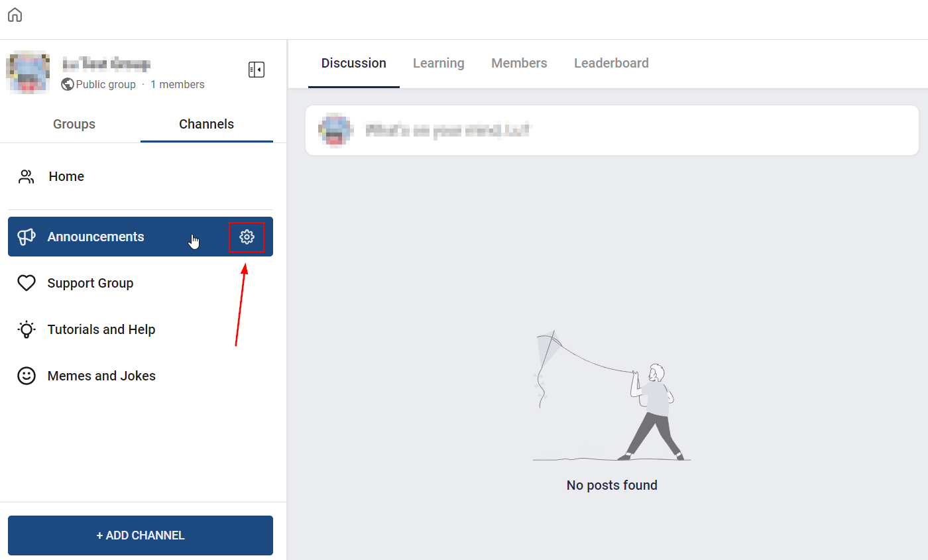Image resolution: width=928 pixels, height=560 pixels.
Task: Click the home icon in top bar
Action: (15, 15)
